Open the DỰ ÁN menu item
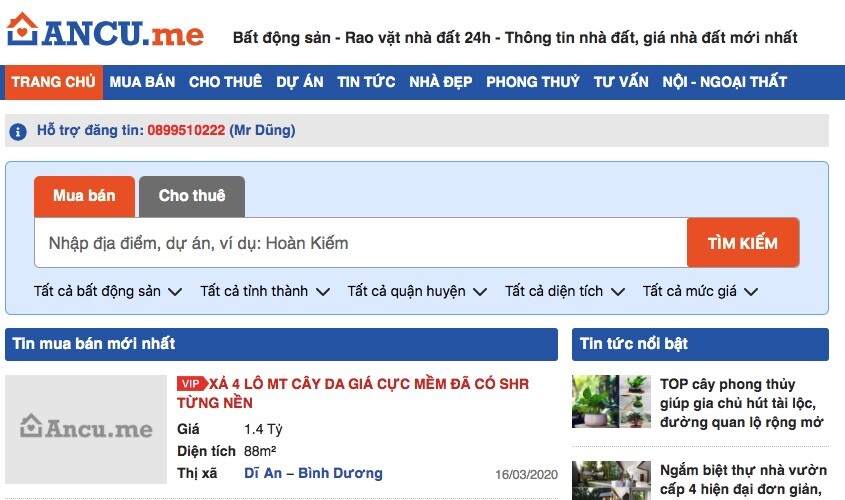This screenshot has width=845, height=500. pyautogui.click(x=300, y=82)
